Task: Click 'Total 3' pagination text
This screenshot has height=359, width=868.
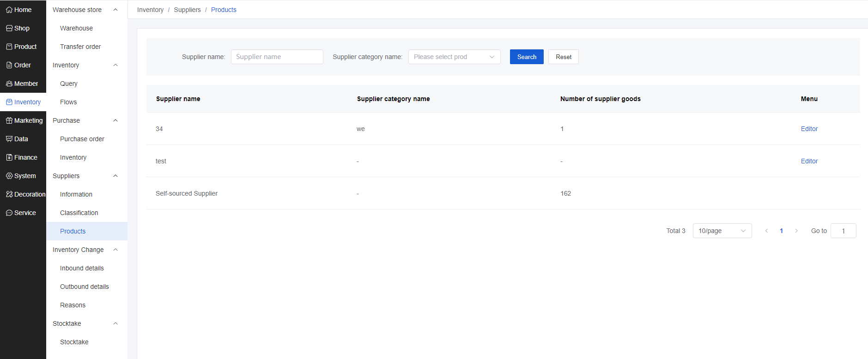Action: click(x=675, y=231)
